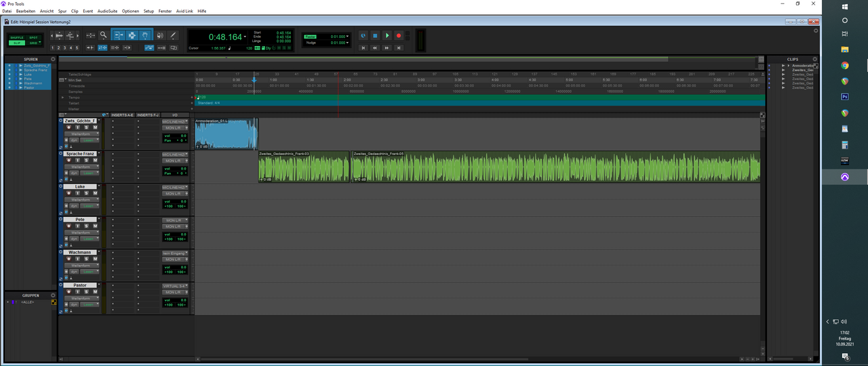
Task: Open the Fenster menu
Action: click(x=165, y=12)
